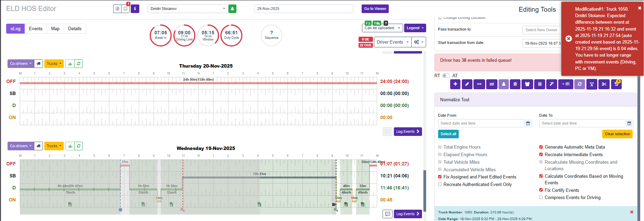Click truck icon beside Thursday Co-drivers
Viewport: 644px width, 221px height.
(x=39, y=63)
